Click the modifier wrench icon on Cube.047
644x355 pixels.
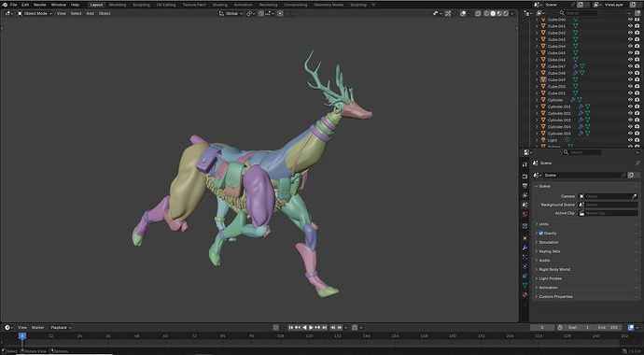(x=576, y=66)
